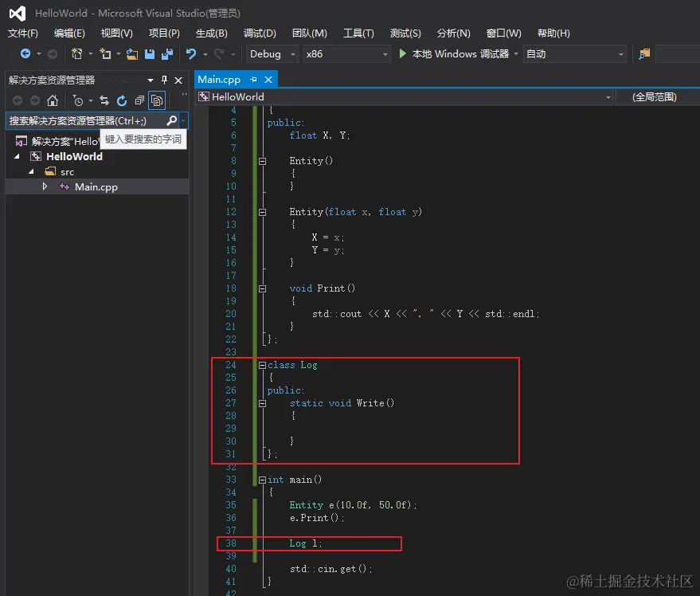Toggle pin on the Main.cpp tab
The height and width of the screenshot is (596, 700).
pyautogui.click(x=253, y=80)
